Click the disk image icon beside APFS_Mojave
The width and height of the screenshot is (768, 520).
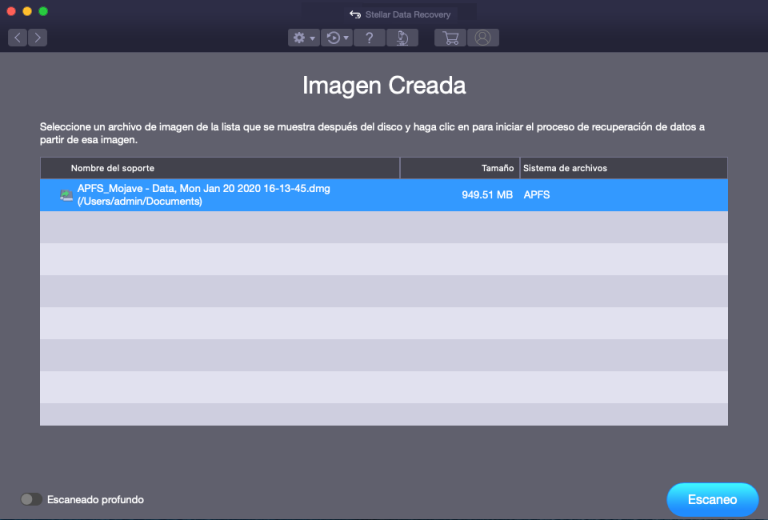tap(66, 195)
